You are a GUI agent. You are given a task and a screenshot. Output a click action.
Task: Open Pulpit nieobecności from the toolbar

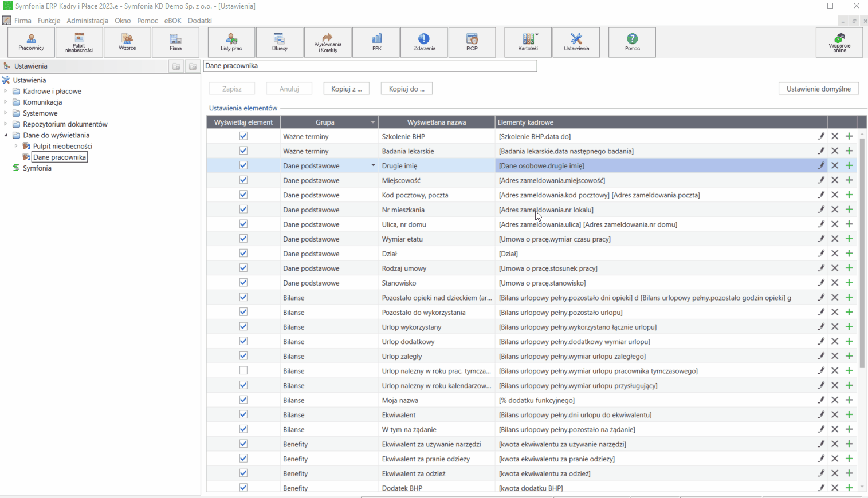click(79, 42)
